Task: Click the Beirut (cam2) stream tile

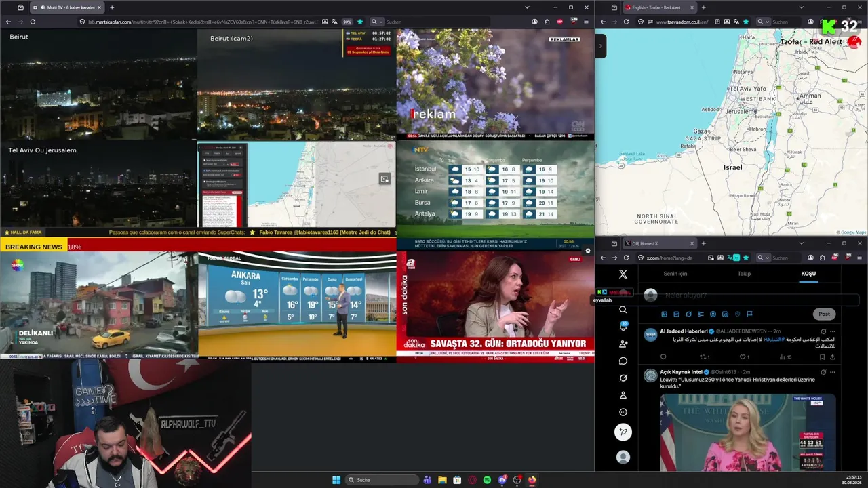Action: click(x=296, y=85)
